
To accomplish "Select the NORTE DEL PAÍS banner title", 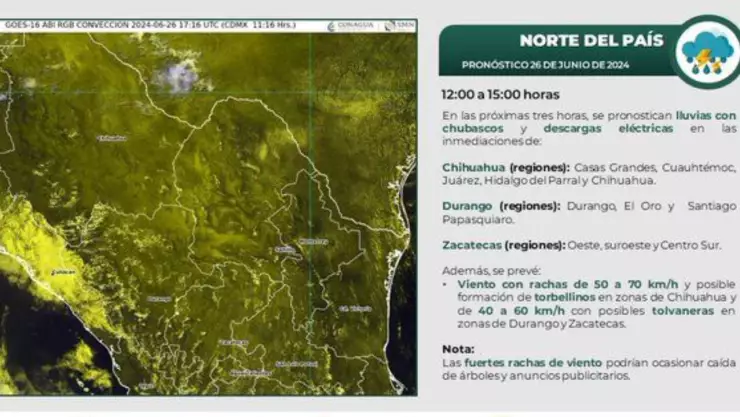I will [x=579, y=41].
